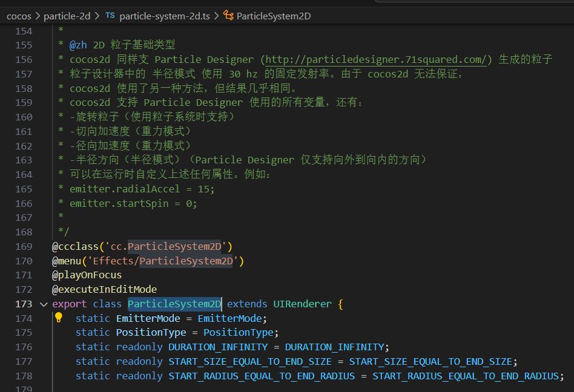574x392 pixels.
Task: Click the @playOnFocus decorator
Action: click(87, 275)
